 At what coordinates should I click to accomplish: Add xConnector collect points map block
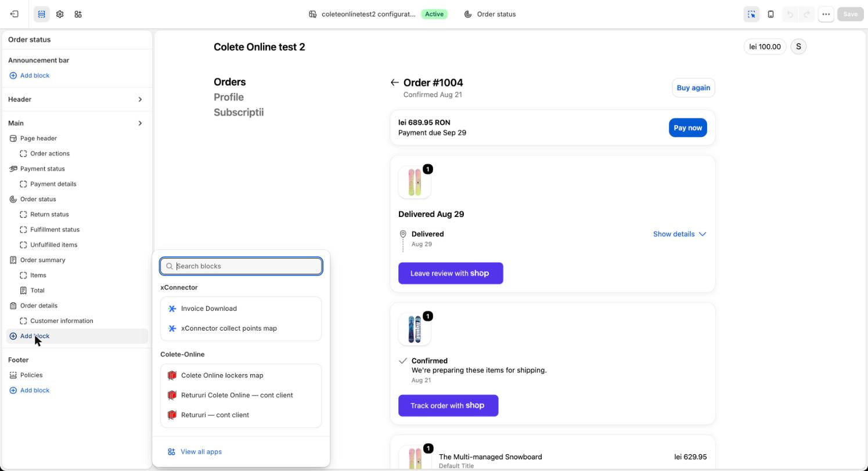click(x=241, y=328)
